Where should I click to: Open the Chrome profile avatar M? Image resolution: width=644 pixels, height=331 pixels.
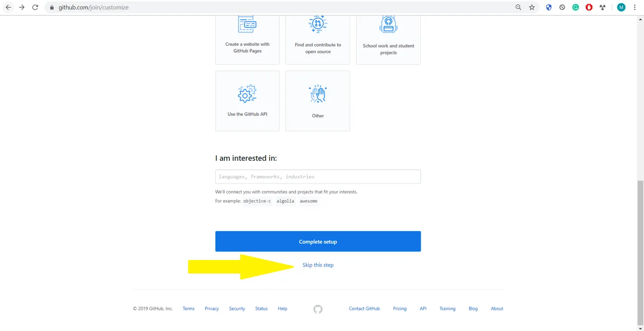[621, 8]
